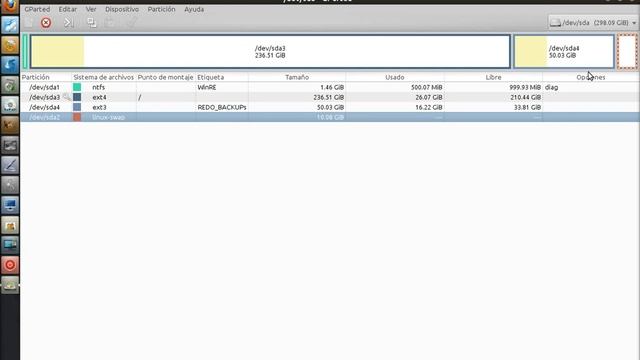The height and width of the screenshot is (360, 640).
Task: Select the /dev/sda3 partition row
Action: pyautogui.click(x=330, y=97)
